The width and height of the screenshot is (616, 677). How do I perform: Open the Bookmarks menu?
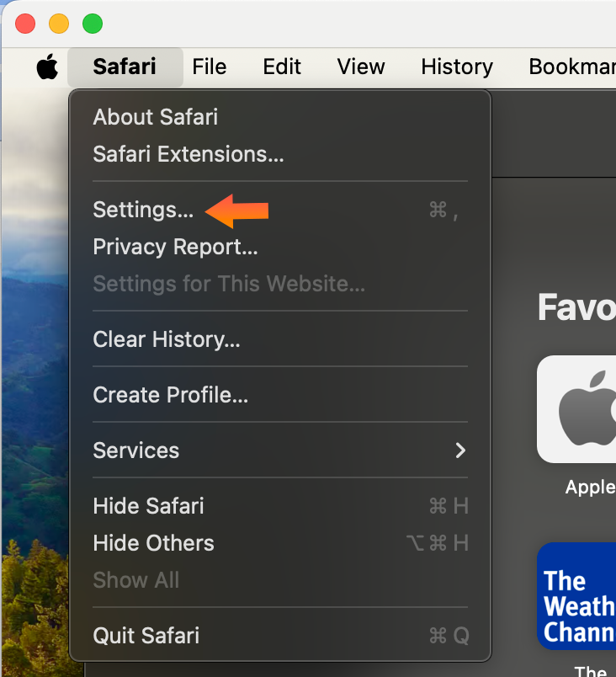click(x=572, y=67)
